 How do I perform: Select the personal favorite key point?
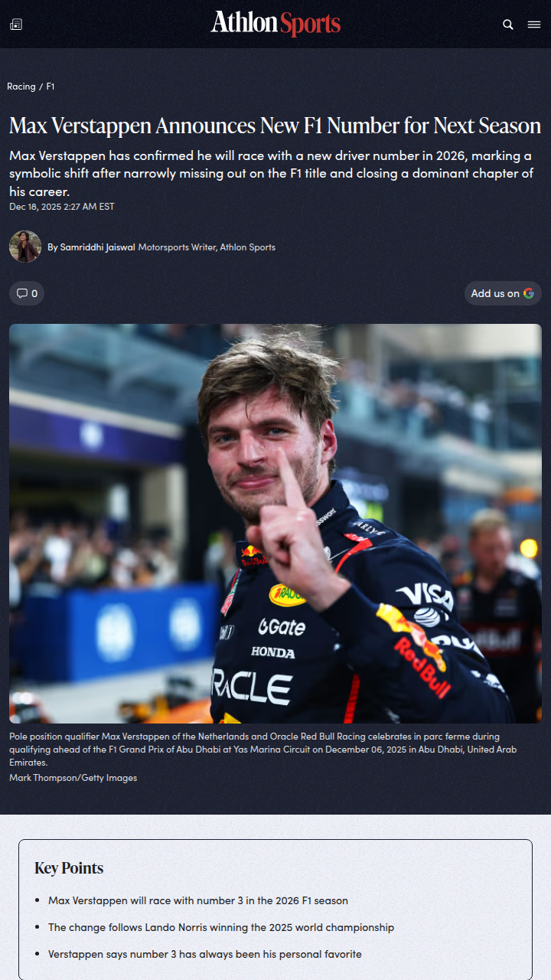pos(205,954)
